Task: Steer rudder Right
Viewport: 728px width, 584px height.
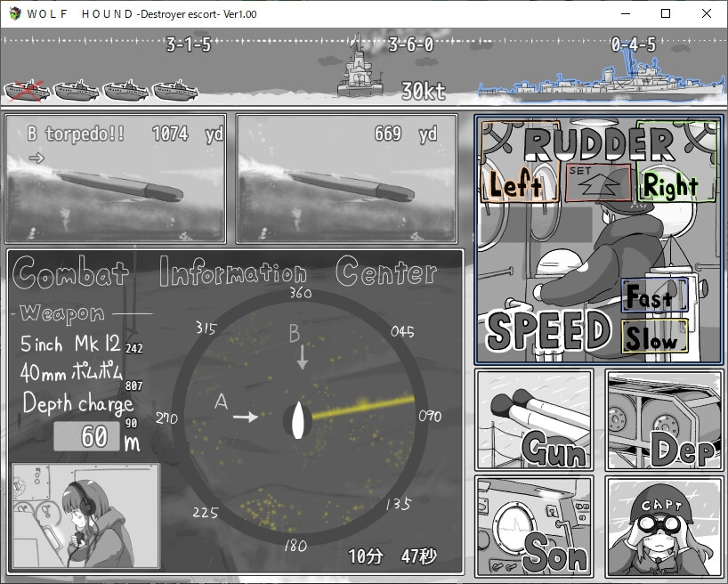Action: tap(670, 185)
